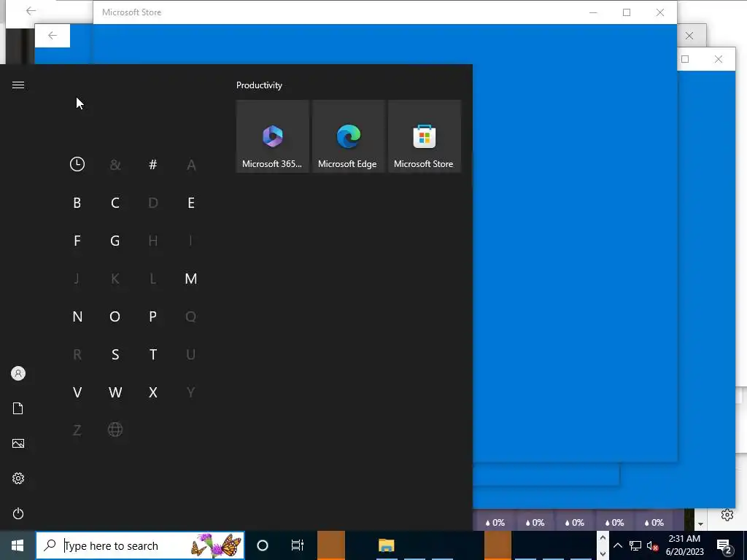
Task: Click the Windows Start button
Action: coord(18,545)
